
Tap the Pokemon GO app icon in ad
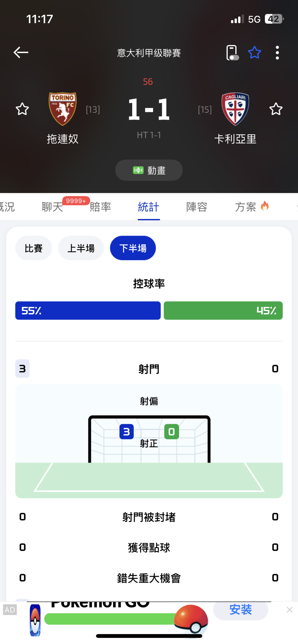pyautogui.click(x=35, y=620)
